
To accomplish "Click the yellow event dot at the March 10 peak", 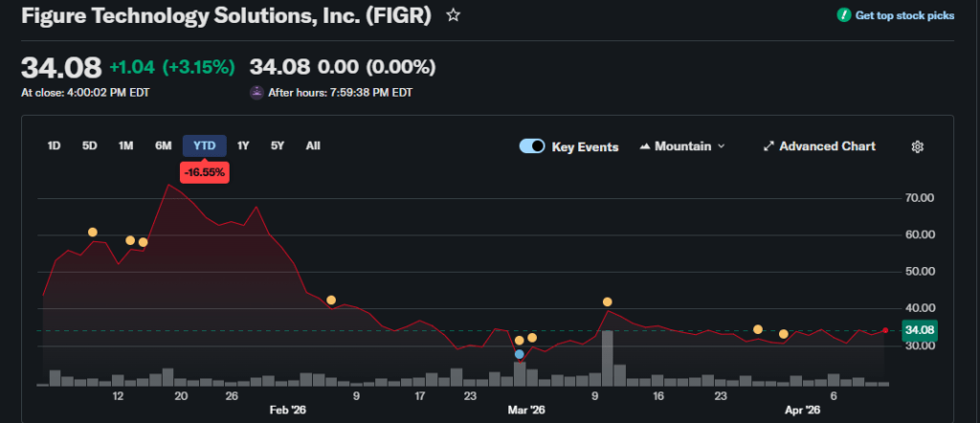I will [608, 302].
